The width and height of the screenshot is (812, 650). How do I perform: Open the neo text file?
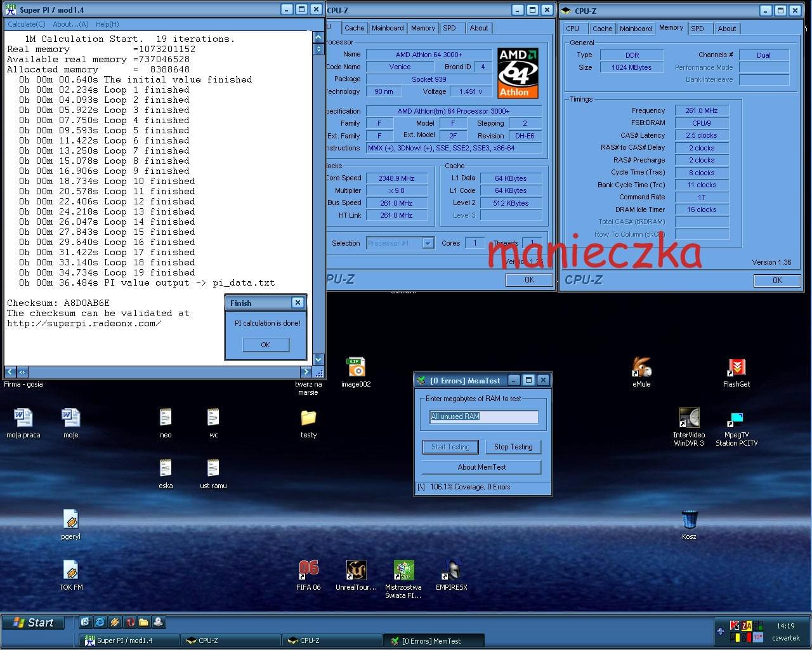[x=166, y=422]
